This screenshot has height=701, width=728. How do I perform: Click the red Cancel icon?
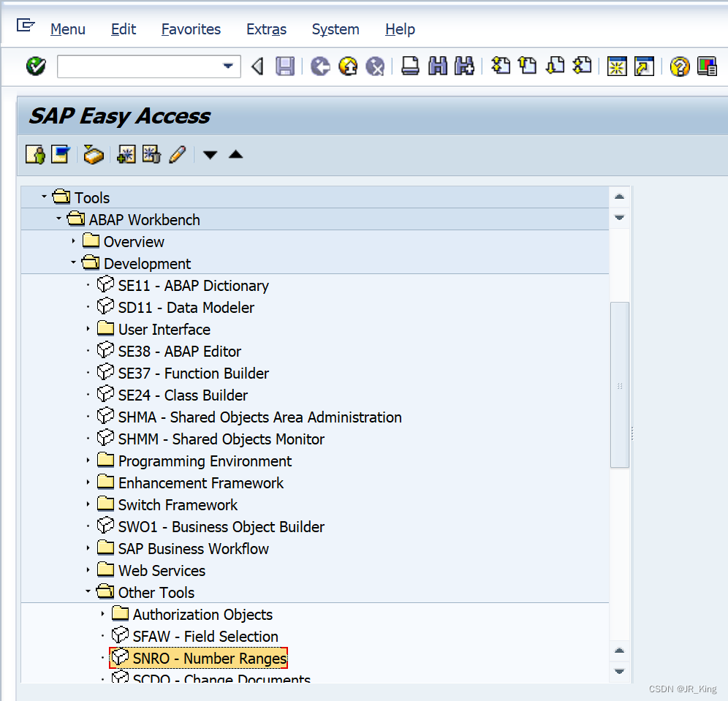375,67
